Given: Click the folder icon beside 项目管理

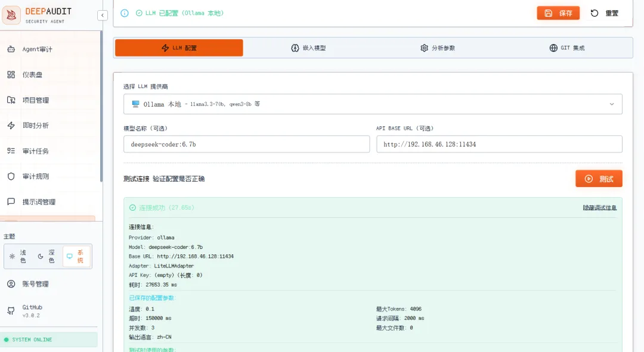Looking at the screenshot, I should tap(11, 100).
